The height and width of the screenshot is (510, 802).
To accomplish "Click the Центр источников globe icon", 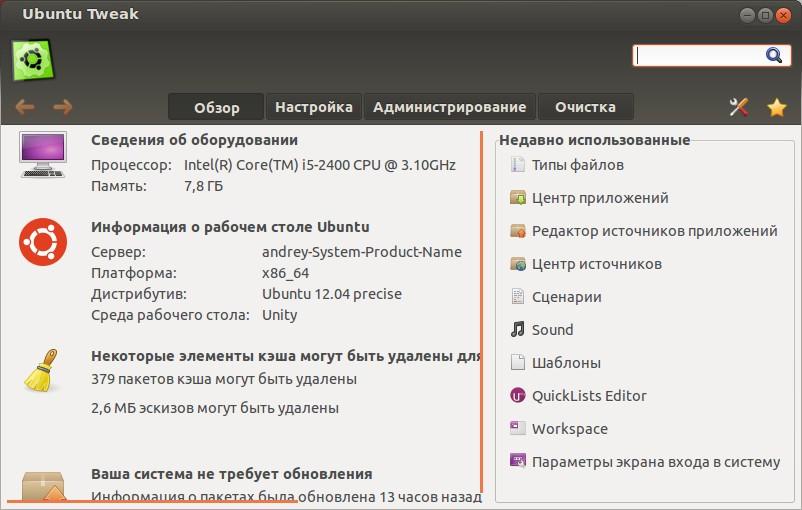I will click(518, 263).
